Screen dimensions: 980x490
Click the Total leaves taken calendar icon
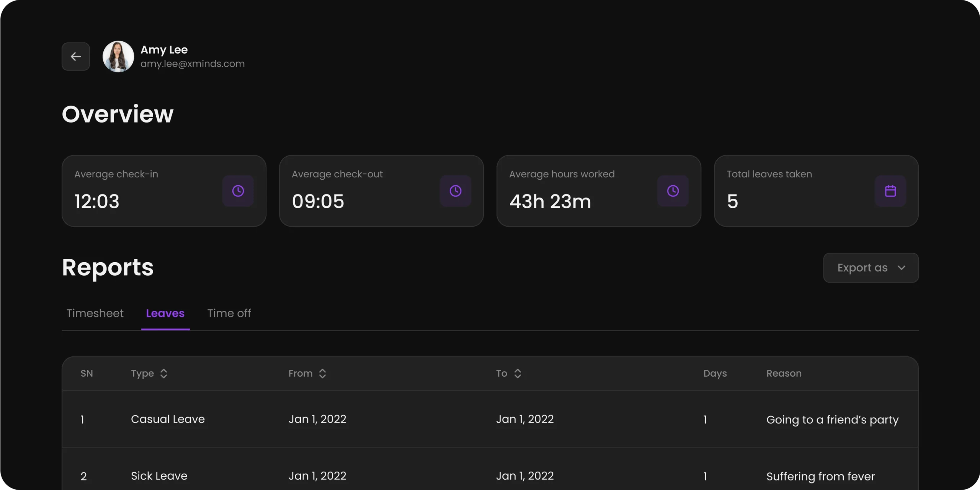(890, 191)
